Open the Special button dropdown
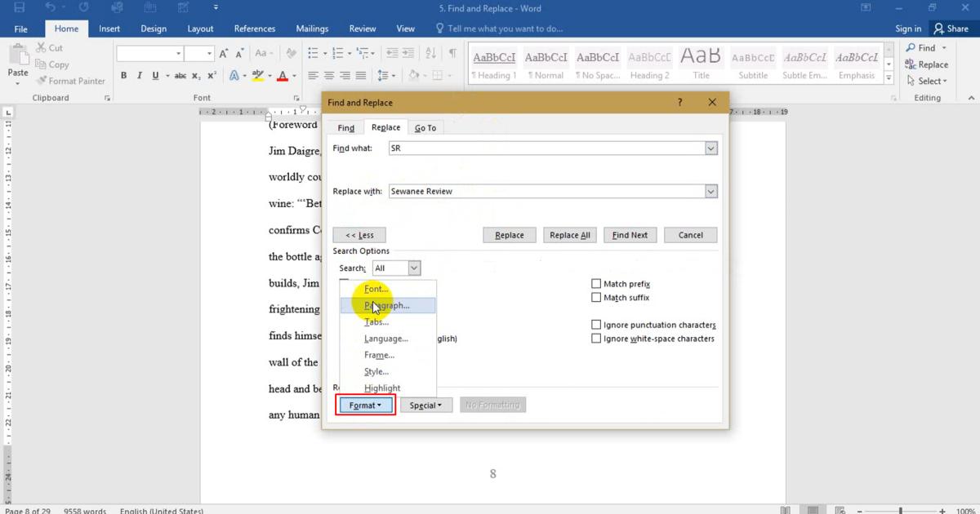Viewport: 980px width, 514px height. [425, 405]
